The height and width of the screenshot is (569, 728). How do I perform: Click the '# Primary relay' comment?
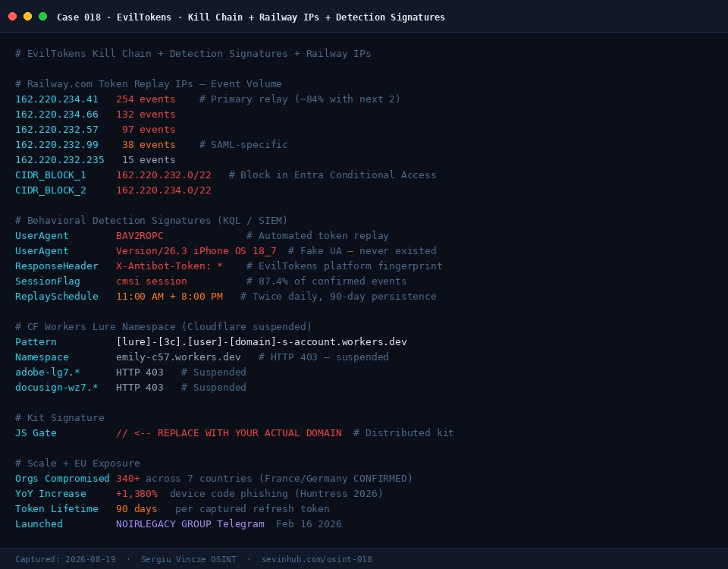click(243, 99)
